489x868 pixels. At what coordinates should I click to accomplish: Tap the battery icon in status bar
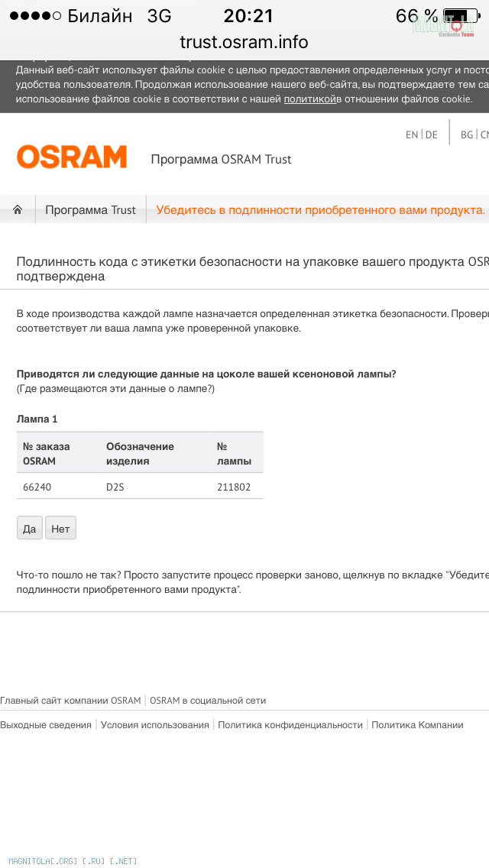tap(461, 15)
